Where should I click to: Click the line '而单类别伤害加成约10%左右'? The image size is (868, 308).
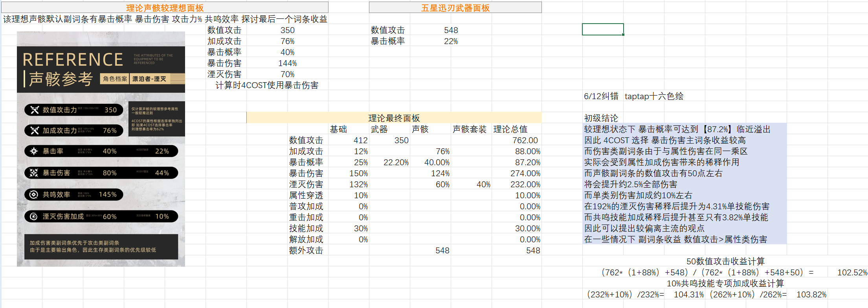point(638,195)
